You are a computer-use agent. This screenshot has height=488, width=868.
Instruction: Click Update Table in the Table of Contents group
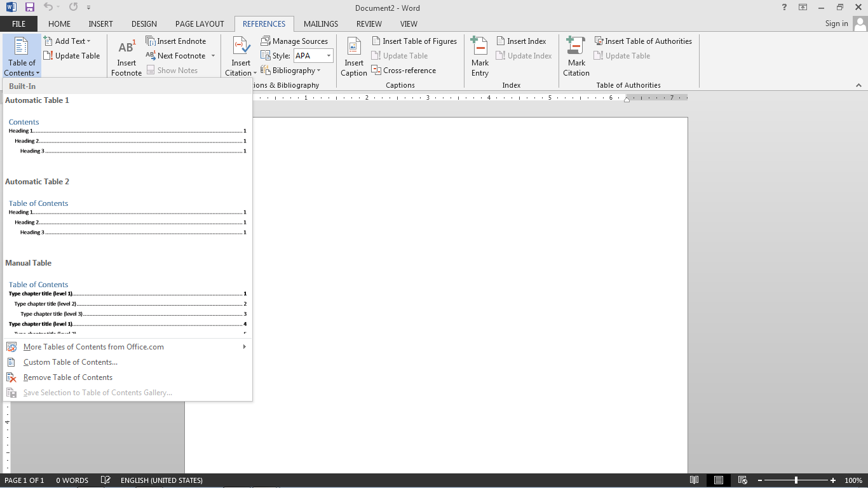[72, 55]
